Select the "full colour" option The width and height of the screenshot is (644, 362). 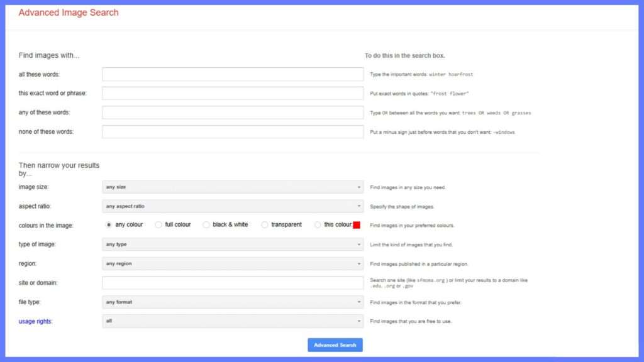[158, 224]
